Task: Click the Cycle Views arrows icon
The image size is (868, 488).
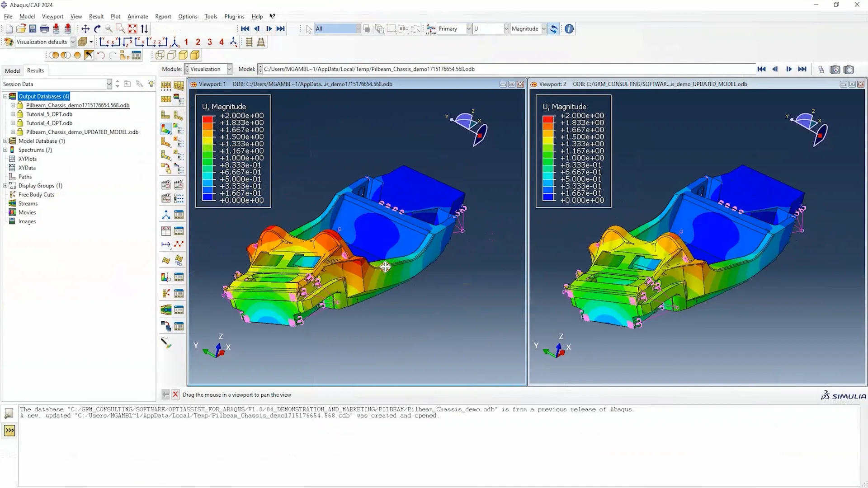Action: pyautogui.click(x=144, y=29)
